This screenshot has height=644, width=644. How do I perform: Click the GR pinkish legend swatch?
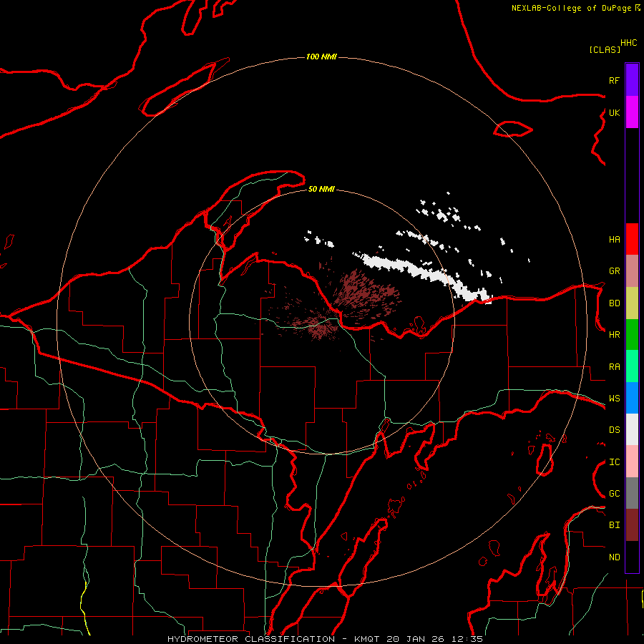tap(632, 271)
